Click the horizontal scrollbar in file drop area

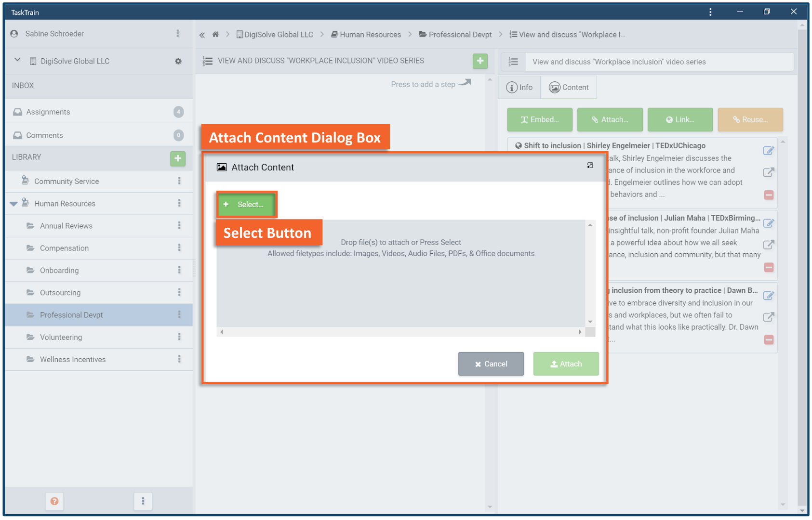[400, 332]
